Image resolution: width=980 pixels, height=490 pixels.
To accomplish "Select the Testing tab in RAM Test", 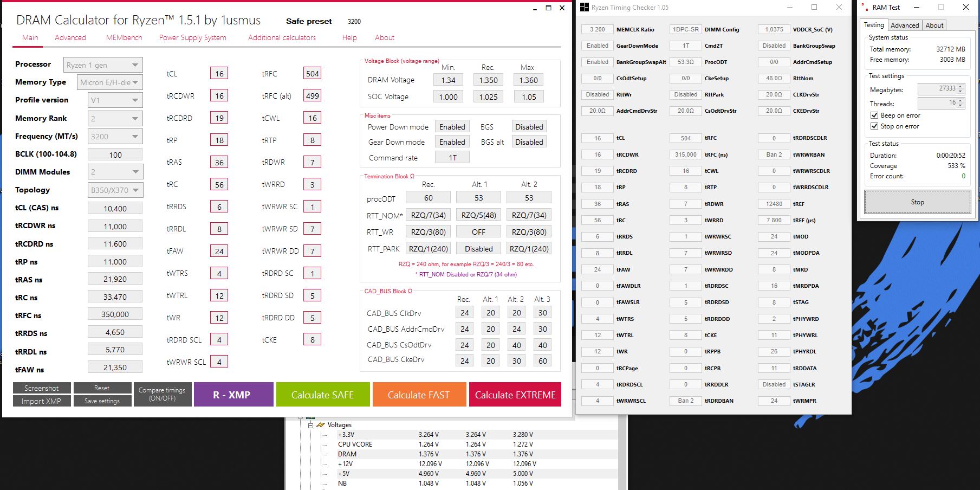I will click(x=874, y=25).
